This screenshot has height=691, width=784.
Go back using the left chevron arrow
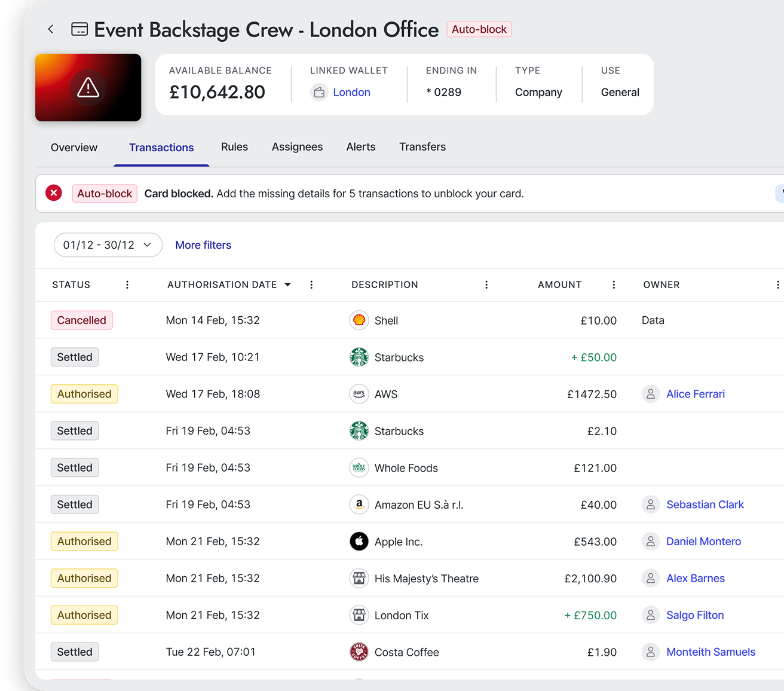point(51,29)
